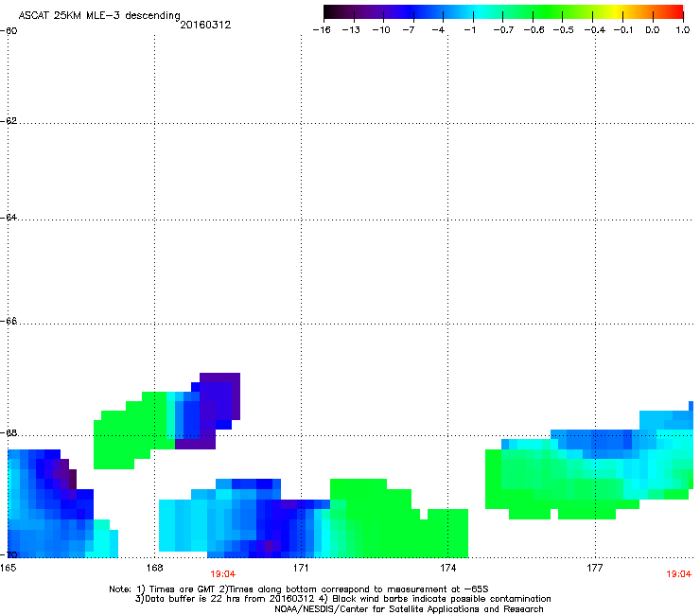This screenshot has height=615, width=700.
Task: Click the note "Data buffer is 22 hrs"
Action: pyautogui.click(x=225, y=599)
